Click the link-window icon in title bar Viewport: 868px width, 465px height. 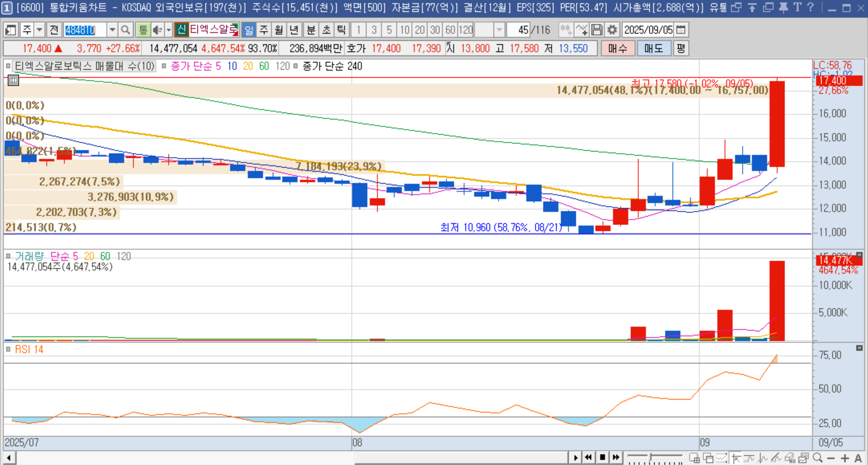coord(736,7)
